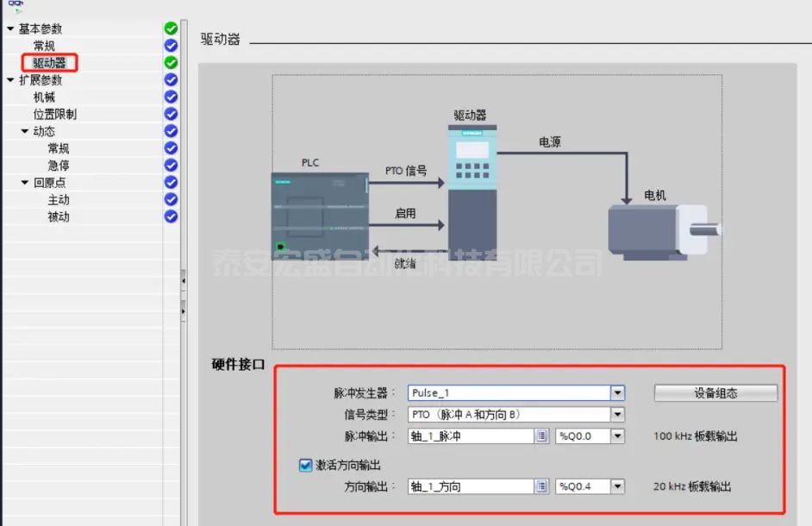
Task: Click blue status icon beside 位置限制
Action: pyautogui.click(x=171, y=114)
